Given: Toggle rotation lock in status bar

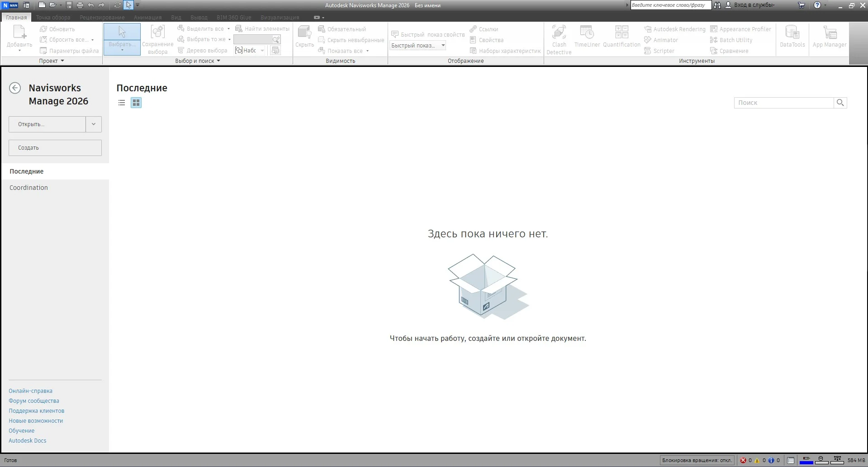Looking at the screenshot, I should tap(697, 460).
